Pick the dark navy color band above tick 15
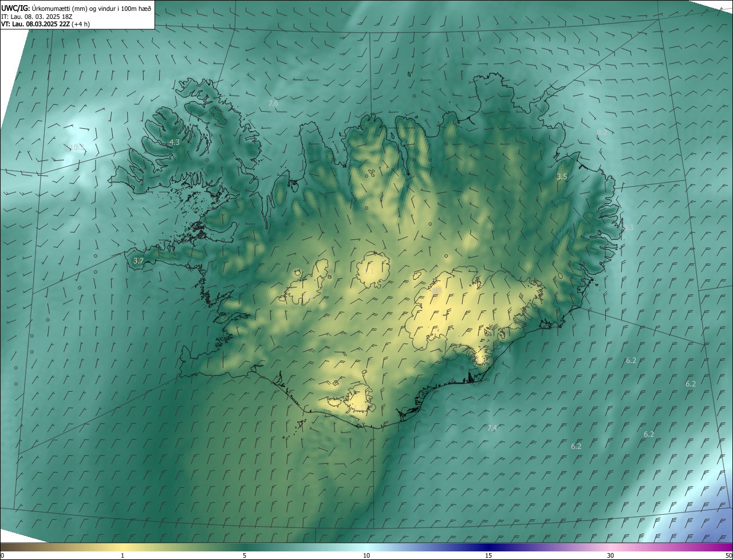 coord(488,547)
